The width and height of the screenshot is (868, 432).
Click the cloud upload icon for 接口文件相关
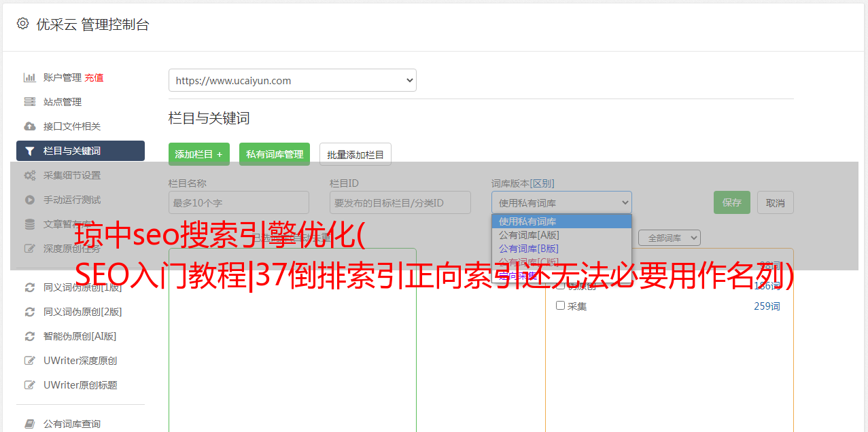click(x=29, y=126)
